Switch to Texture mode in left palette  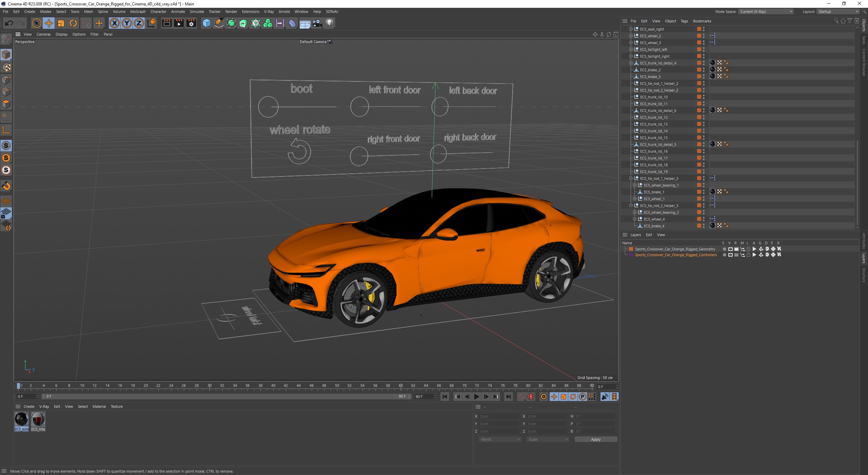tap(6, 67)
